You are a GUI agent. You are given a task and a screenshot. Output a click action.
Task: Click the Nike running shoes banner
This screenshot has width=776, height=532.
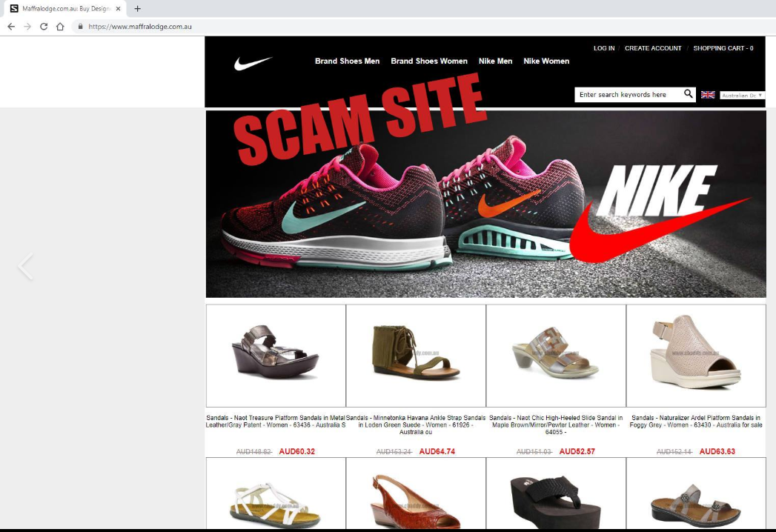point(485,204)
